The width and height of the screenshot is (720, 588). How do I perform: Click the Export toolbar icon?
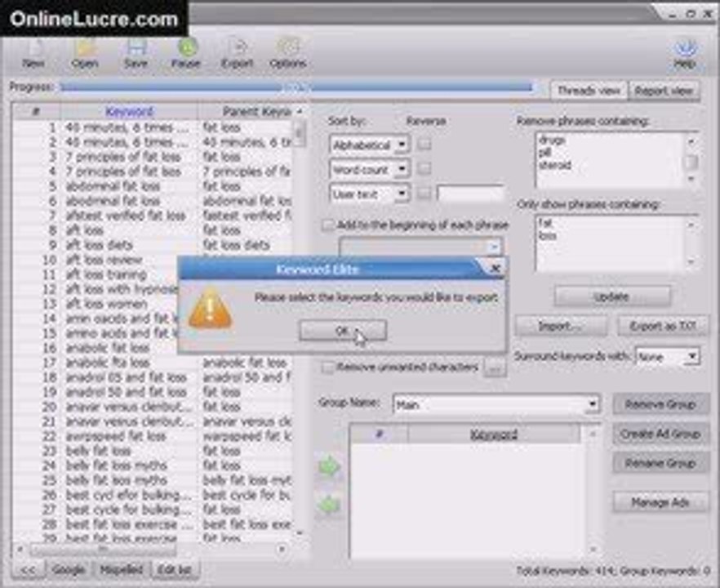(237, 54)
